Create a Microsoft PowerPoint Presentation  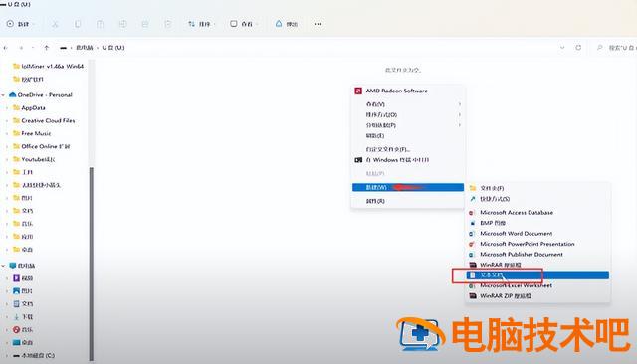point(537,244)
